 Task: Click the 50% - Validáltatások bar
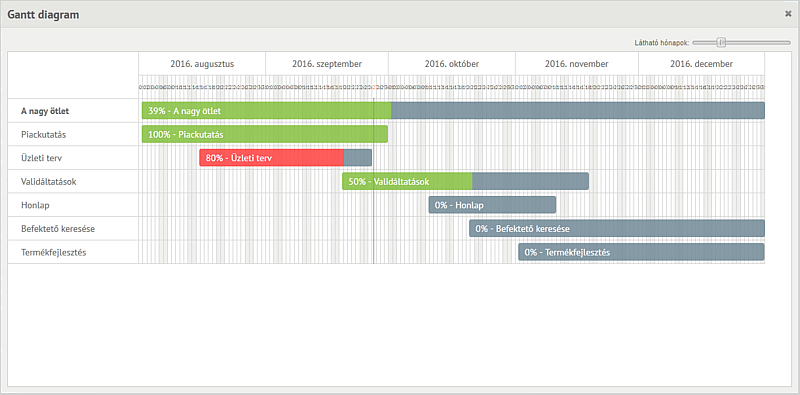click(465, 181)
